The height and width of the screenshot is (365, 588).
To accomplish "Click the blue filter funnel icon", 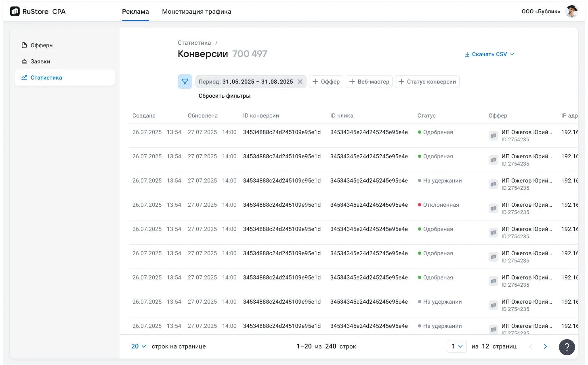I will (x=185, y=82).
